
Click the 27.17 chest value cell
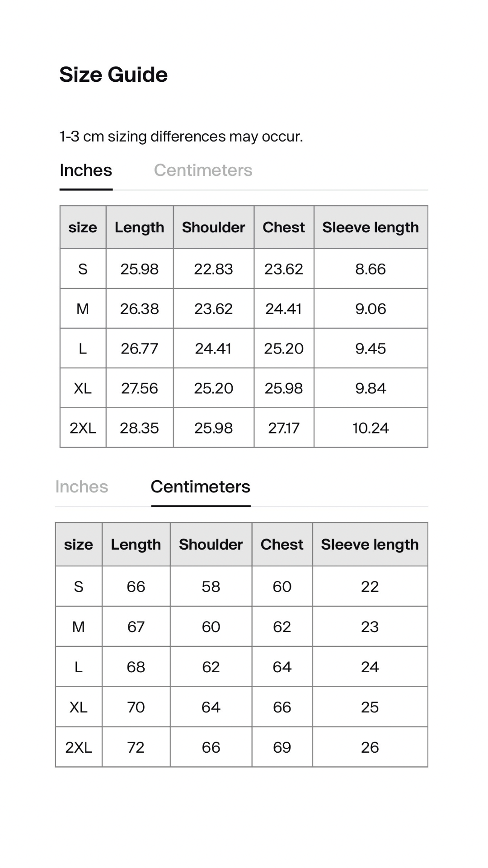pyautogui.click(x=284, y=428)
